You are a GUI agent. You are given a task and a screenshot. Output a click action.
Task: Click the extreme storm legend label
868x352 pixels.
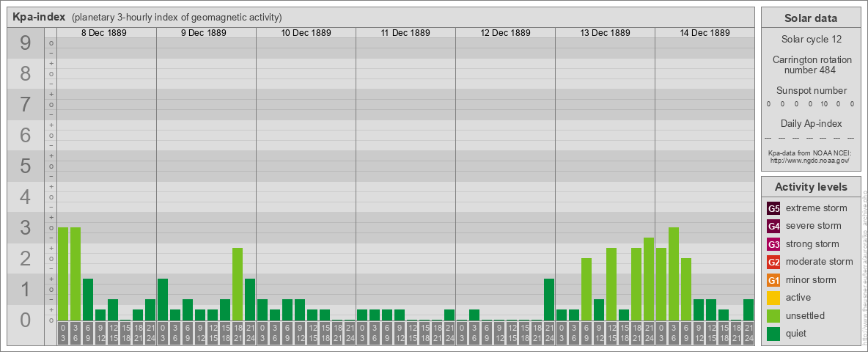817,208
